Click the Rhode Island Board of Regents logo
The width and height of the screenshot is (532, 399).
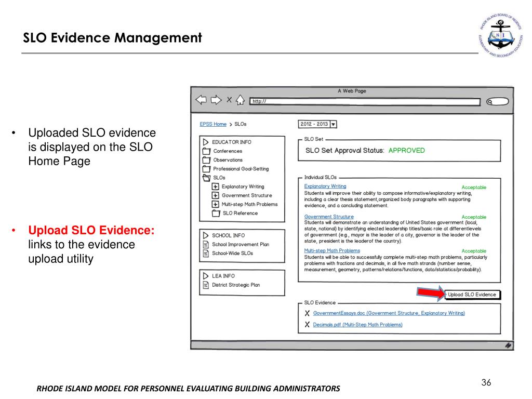point(500,35)
